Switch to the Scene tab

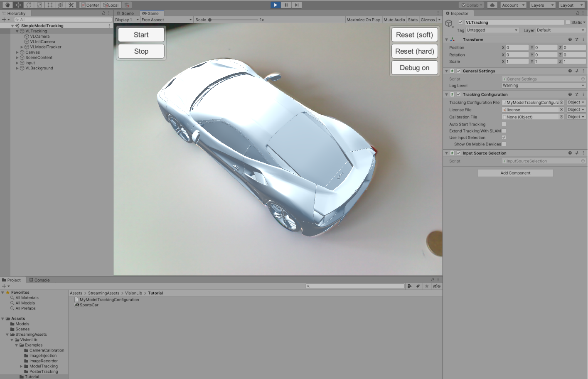click(125, 13)
